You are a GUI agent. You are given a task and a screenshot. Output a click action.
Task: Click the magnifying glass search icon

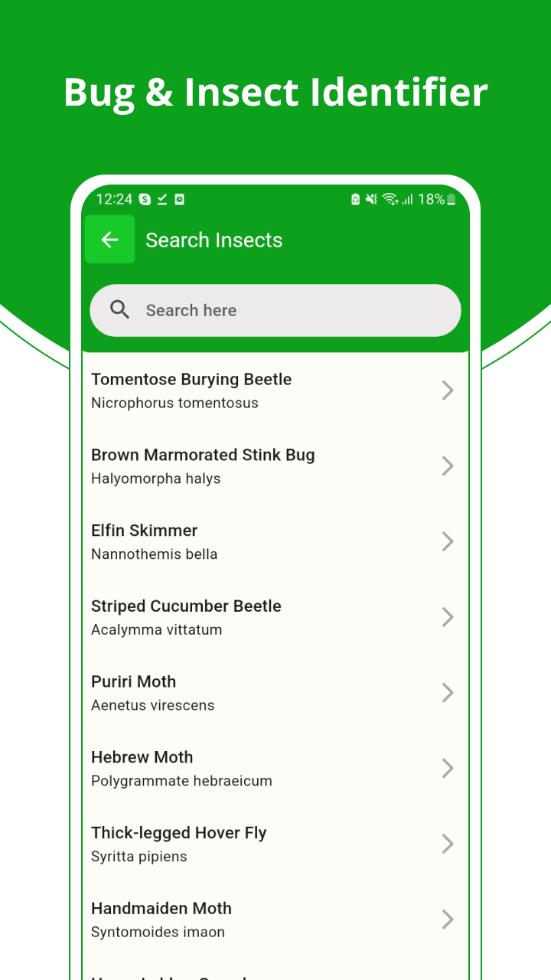coord(119,309)
